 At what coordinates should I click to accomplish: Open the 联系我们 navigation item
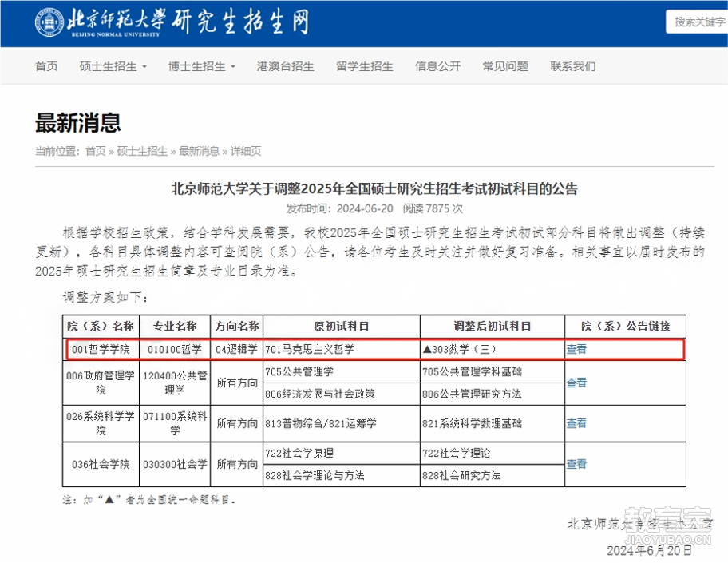573,66
